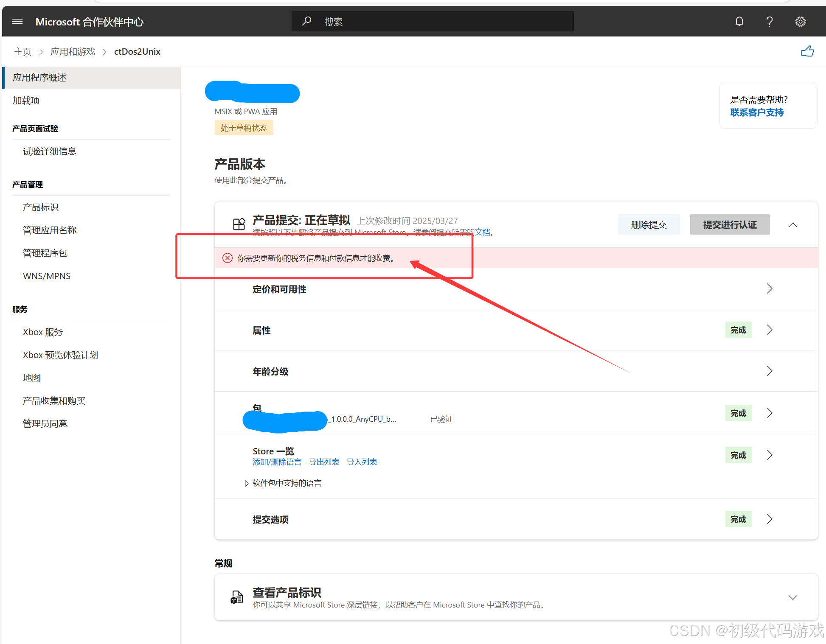Open the hamburger navigation menu

coord(17,22)
